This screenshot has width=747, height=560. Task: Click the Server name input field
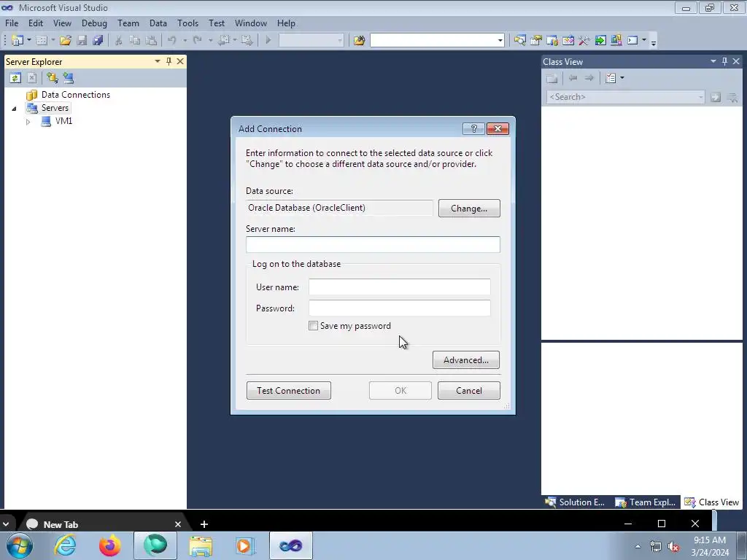click(x=373, y=244)
